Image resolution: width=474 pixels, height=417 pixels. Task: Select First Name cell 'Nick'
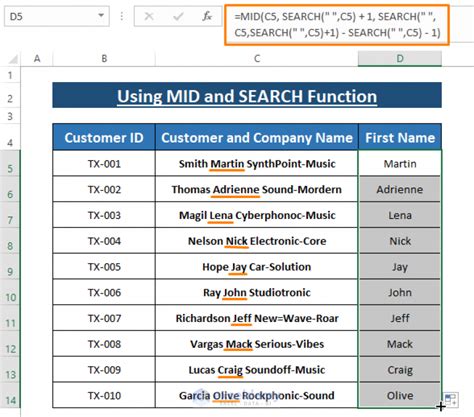400,241
